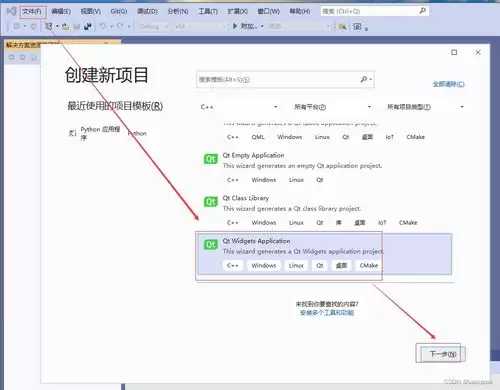
Task: Click the Qt icon of Qt Empty Application
Action: tap(211, 159)
